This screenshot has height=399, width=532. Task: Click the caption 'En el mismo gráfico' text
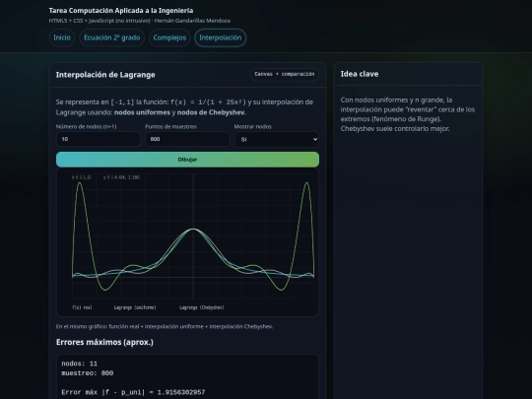[165, 326]
